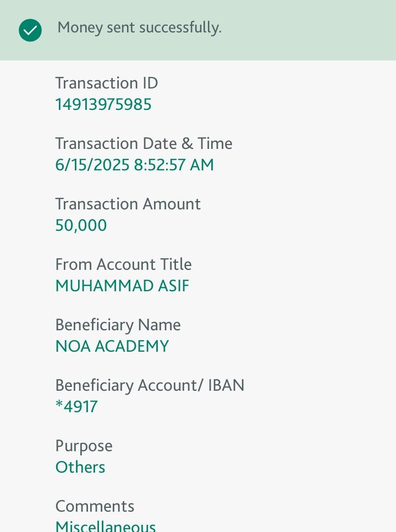Image resolution: width=396 pixels, height=532 pixels.
Task: Click the Comments label
Action: [95, 506]
